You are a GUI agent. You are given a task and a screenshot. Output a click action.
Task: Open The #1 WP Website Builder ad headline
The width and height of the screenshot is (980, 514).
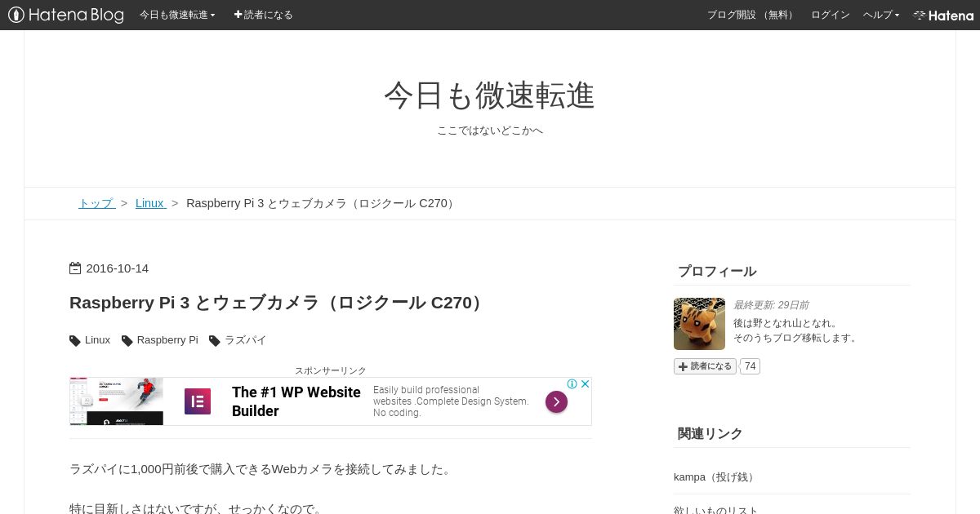coord(296,401)
